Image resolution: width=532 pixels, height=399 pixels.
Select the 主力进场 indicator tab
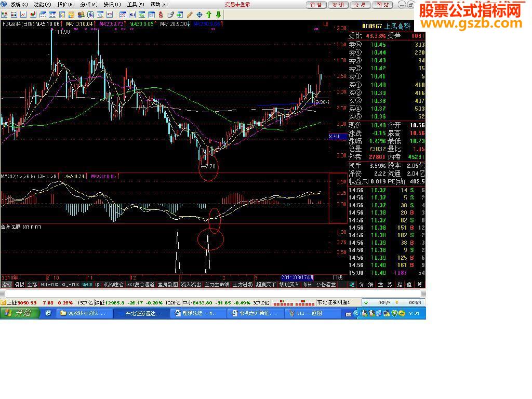click(243, 285)
